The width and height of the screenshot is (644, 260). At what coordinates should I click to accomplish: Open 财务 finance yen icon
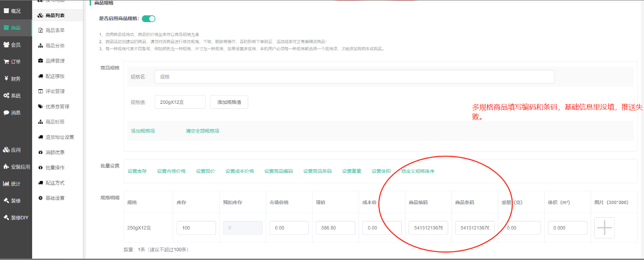click(6, 79)
